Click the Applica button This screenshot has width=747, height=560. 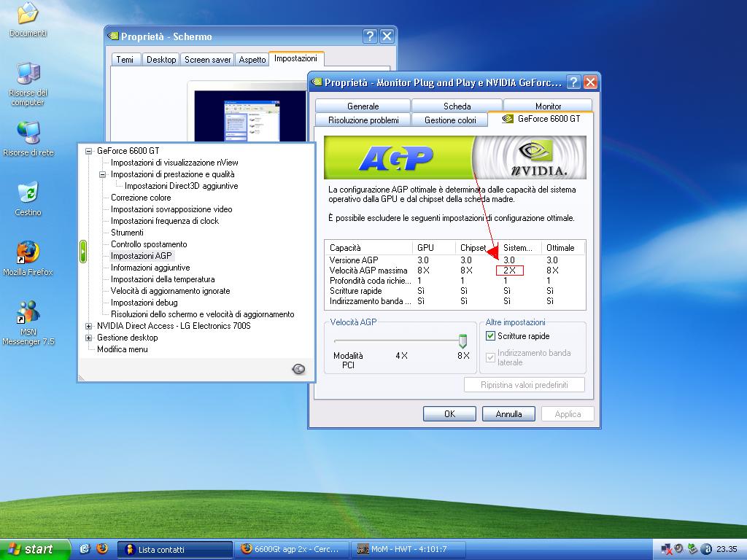[568, 414]
